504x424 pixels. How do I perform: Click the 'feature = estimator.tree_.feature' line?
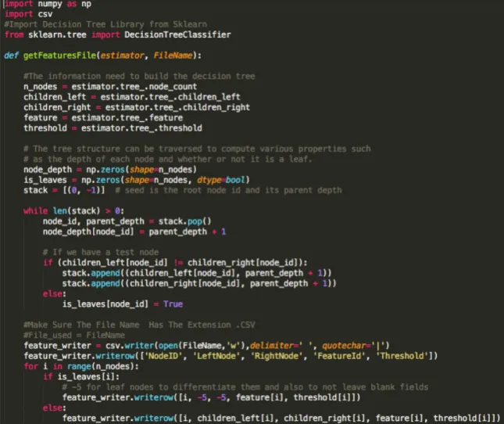tap(103, 118)
